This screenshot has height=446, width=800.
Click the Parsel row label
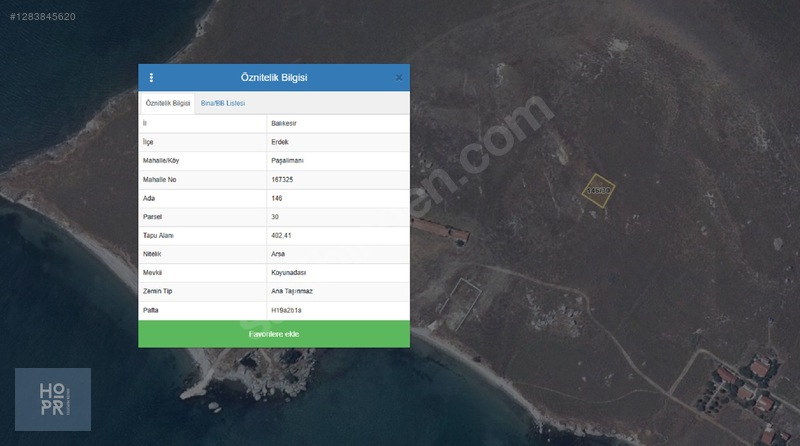(152, 217)
